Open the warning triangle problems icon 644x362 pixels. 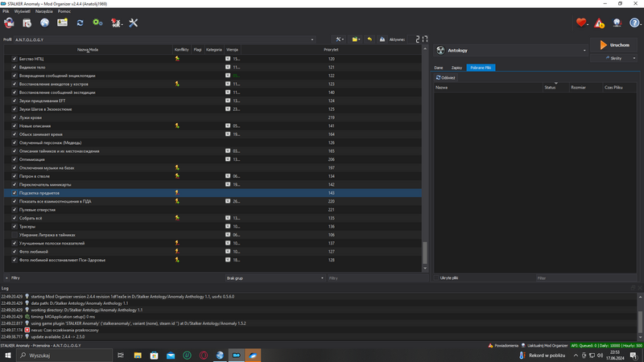(x=599, y=23)
